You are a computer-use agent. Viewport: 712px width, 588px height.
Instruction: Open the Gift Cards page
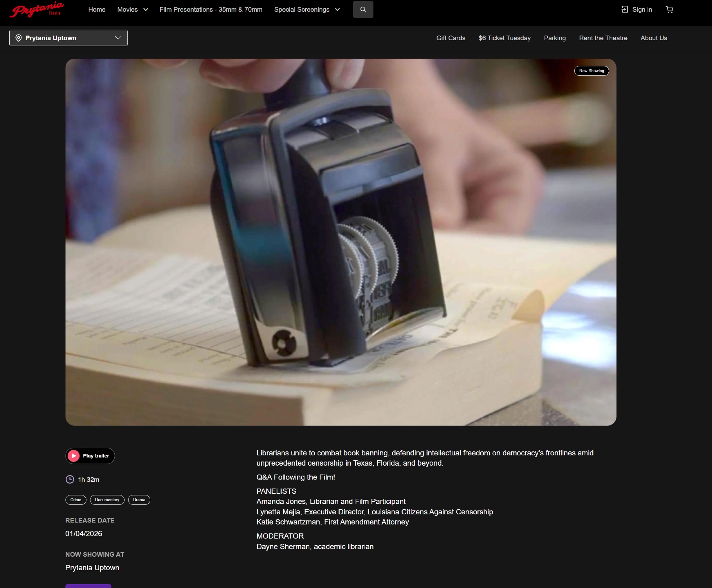(x=450, y=38)
